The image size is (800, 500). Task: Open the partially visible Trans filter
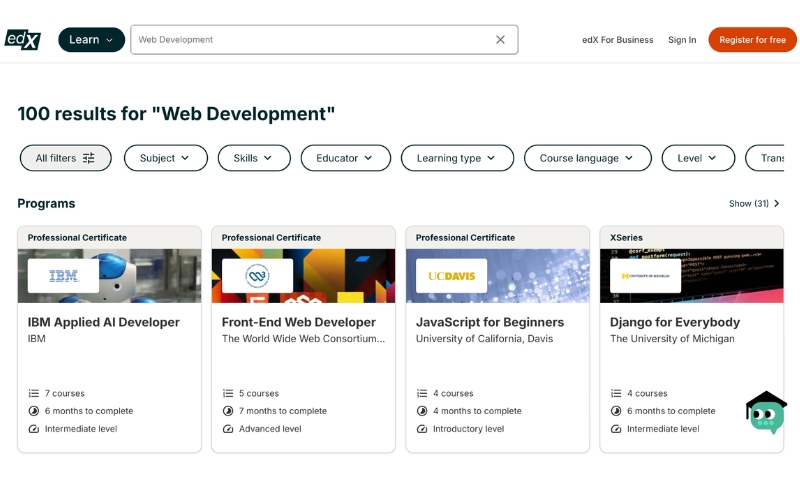point(765,158)
